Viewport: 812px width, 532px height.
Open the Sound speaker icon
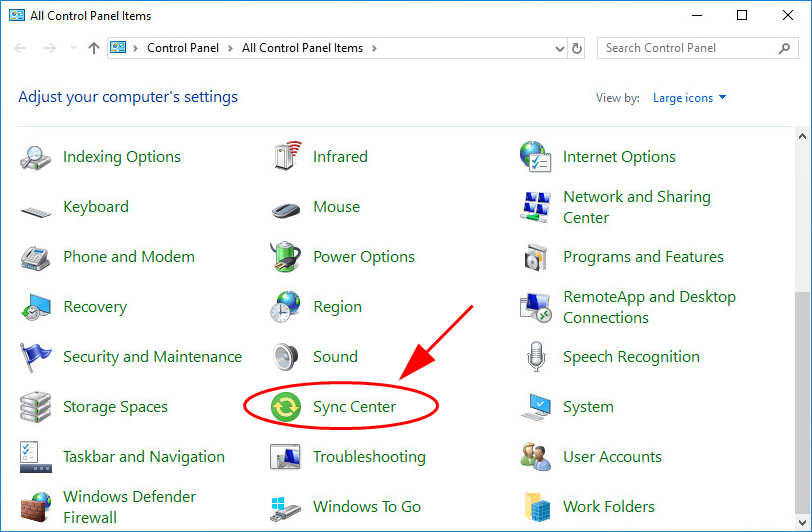click(x=285, y=357)
